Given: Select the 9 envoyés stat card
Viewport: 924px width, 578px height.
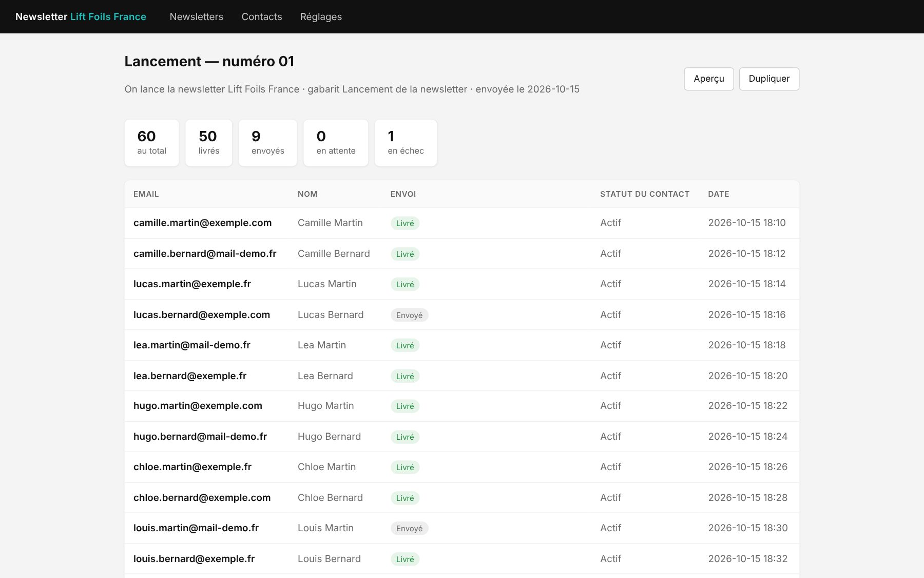Looking at the screenshot, I should click(x=267, y=143).
